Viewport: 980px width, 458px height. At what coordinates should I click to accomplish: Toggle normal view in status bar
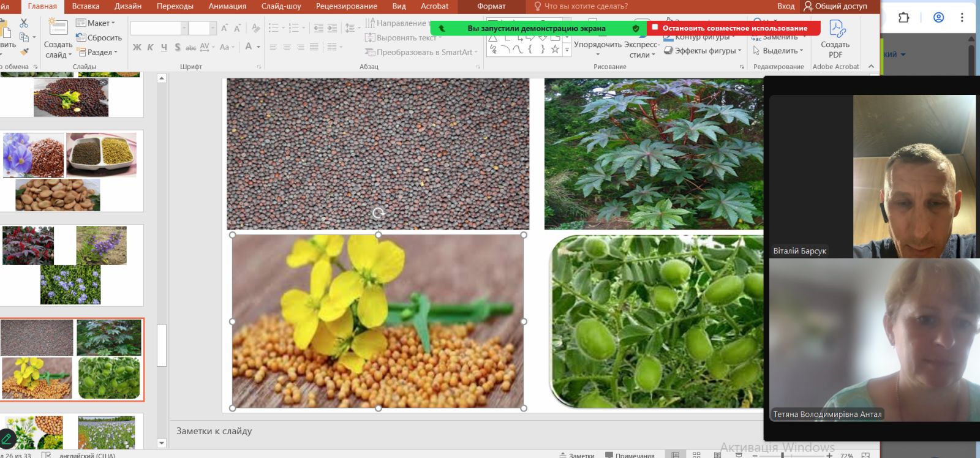675,455
